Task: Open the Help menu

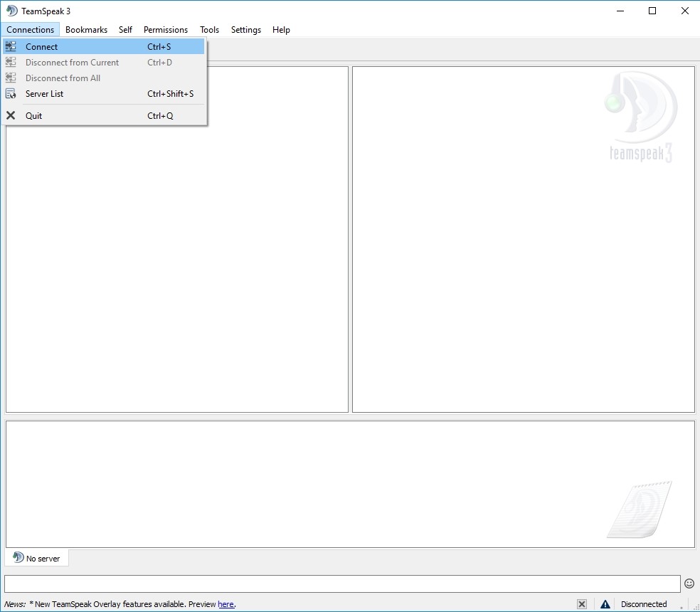Action: pos(281,30)
